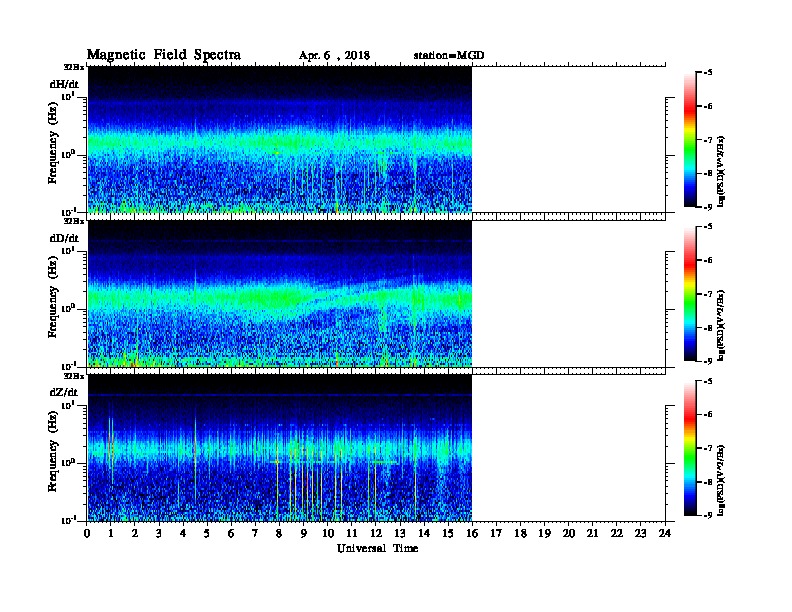The image size is (792, 612).
Task: Click the -7 tick on dZ/dt colorbar
Action: coord(708,448)
